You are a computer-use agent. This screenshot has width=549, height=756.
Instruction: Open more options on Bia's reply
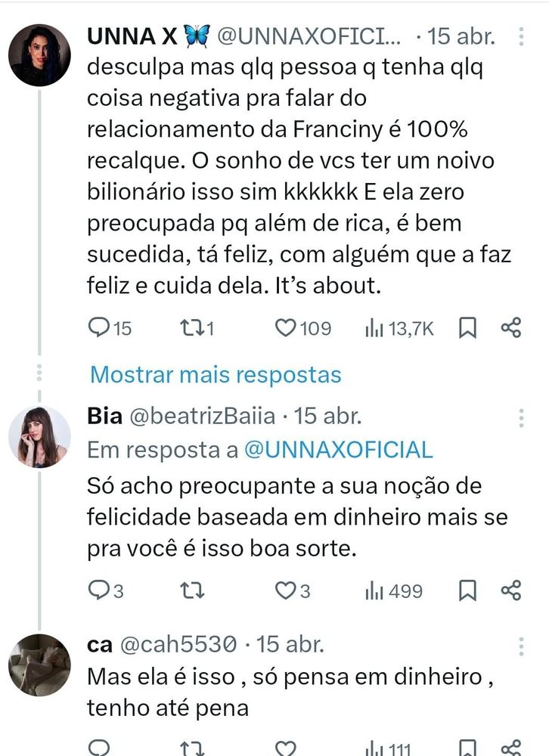tap(521, 418)
